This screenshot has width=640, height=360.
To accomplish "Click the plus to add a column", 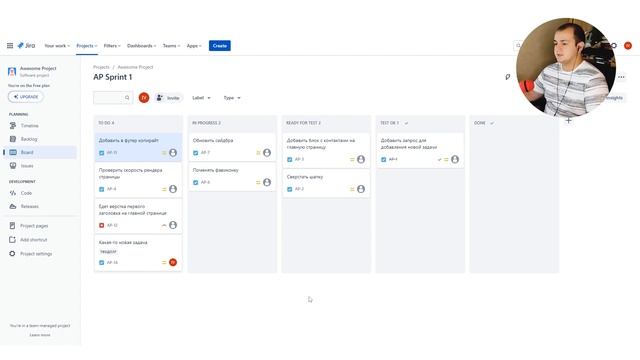I will 568,120.
